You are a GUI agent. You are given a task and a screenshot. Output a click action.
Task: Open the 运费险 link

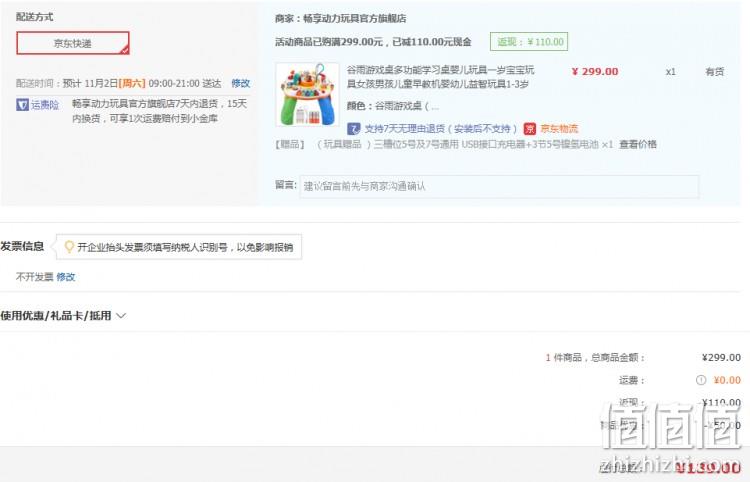45,105
